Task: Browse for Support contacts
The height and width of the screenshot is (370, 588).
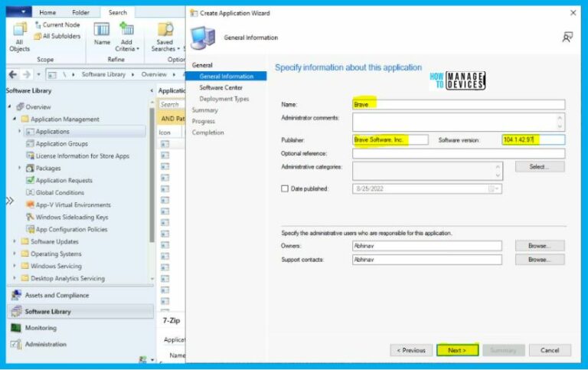Action: click(x=540, y=260)
